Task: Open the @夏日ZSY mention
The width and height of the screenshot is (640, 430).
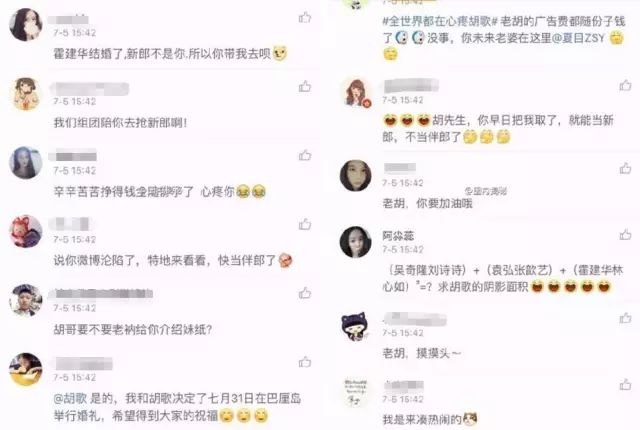Action: coord(578,38)
